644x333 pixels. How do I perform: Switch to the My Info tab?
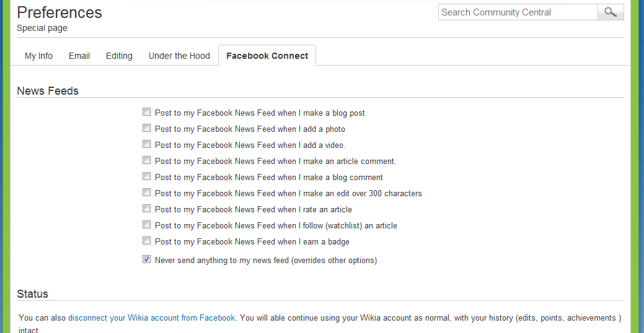coord(38,56)
